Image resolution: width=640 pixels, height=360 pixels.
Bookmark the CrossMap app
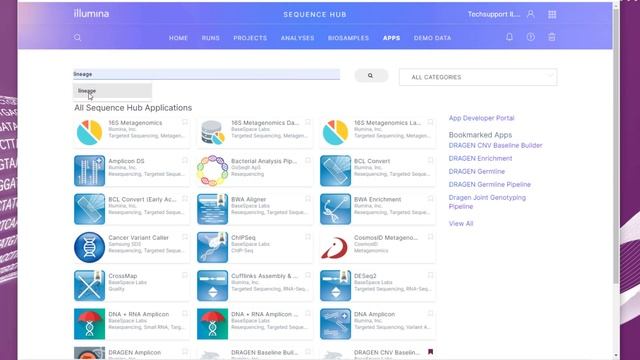pyautogui.click(x=185, y=276)
